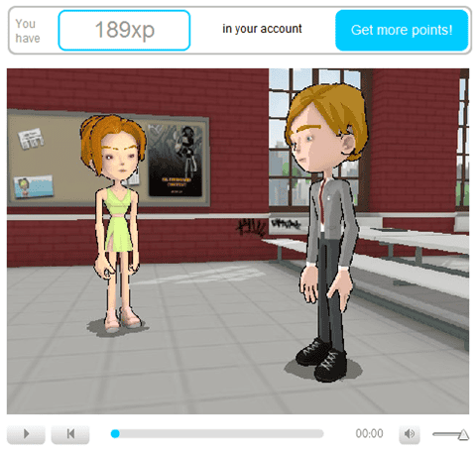Click the volume level slider handle
The image size is (476, 450).
point(463,434)
